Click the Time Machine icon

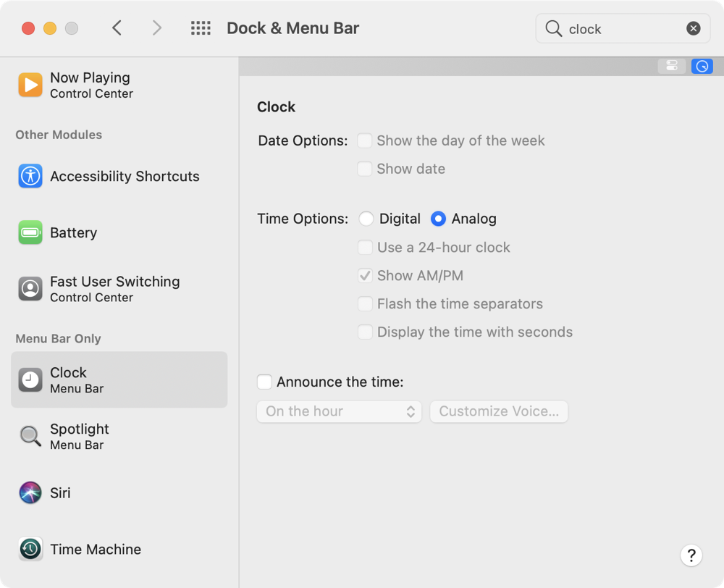[30, 549]
